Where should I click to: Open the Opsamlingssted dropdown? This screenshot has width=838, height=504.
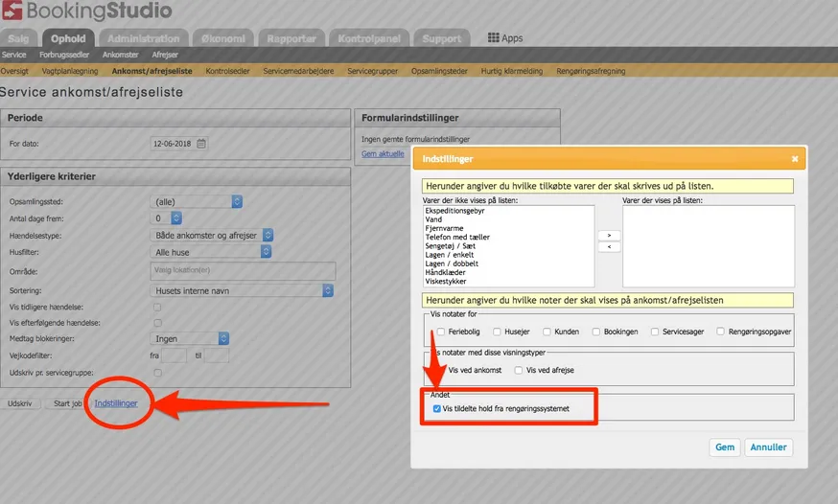(198, 201)
